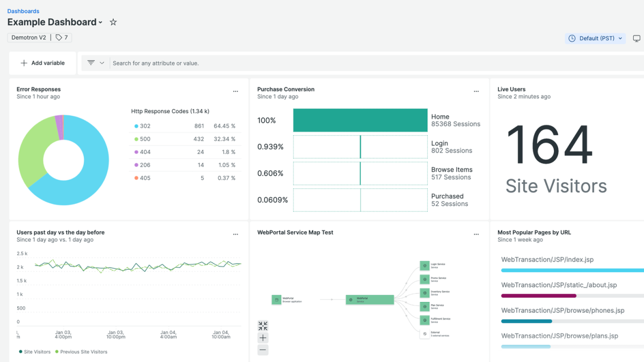644x362 pixels.
Task: Star the Example Dashboard as favorite
Action: [x=113, y=23]
